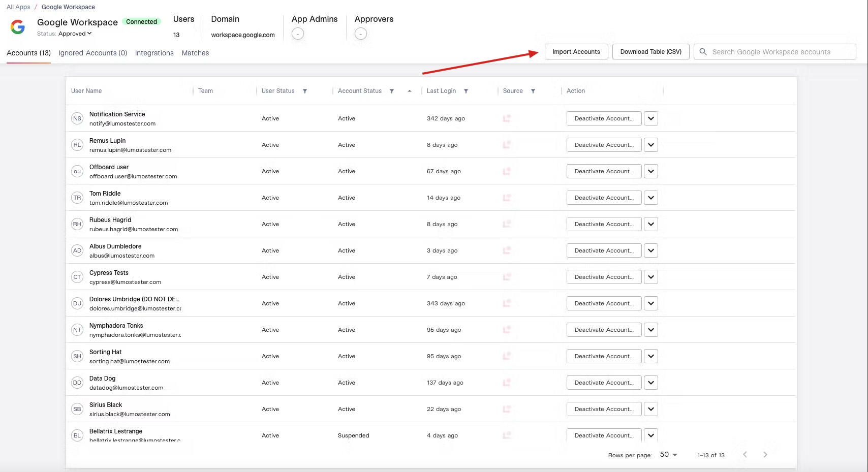The image size is (868, 472).
Task: Switch to the Accounts (13) tab
Action: [x=28, y=53]
